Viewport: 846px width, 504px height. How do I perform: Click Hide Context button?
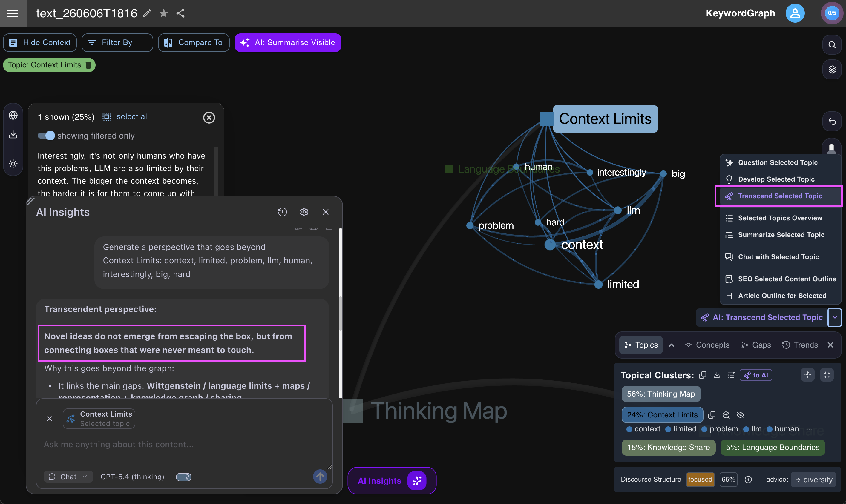(x=40, y=43)
